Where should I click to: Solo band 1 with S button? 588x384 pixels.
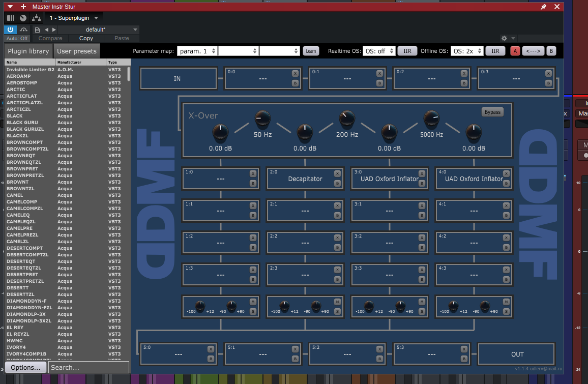[253, 312]
